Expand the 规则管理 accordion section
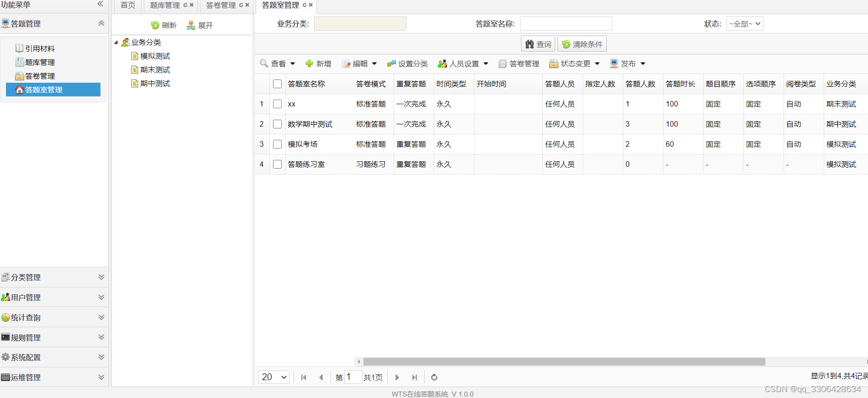The image size is (868, 398). (101, 337)
